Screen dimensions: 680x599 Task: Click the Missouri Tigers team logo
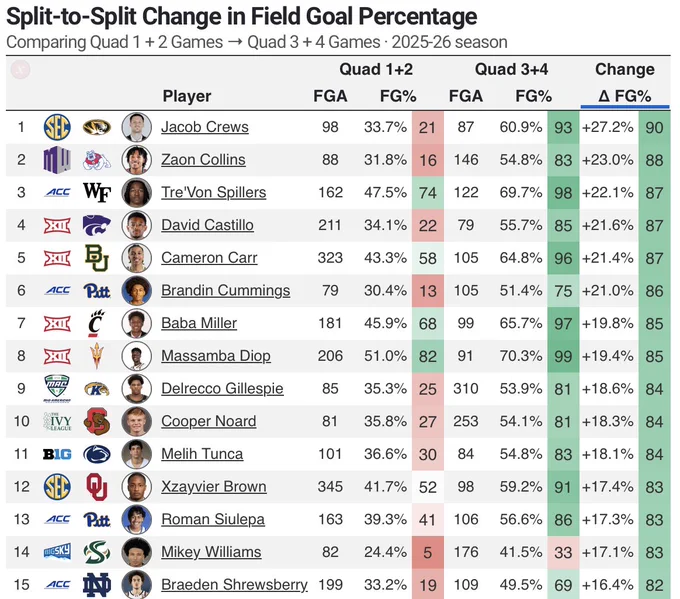pos(97,127)
